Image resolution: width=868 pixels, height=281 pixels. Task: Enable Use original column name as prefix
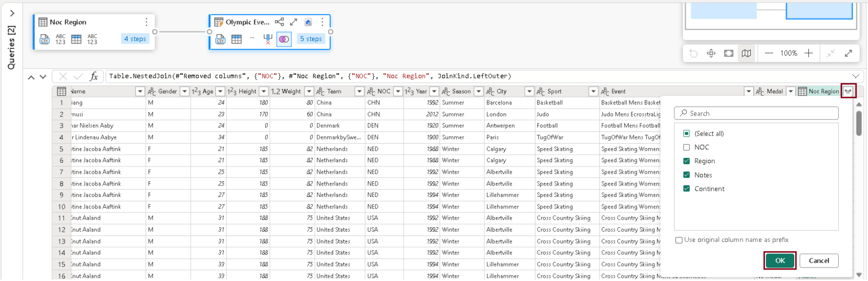click(x=679, y=240)
